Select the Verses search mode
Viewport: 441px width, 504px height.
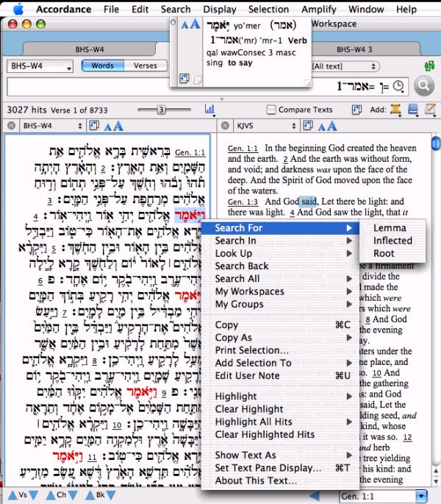[146, 65]
